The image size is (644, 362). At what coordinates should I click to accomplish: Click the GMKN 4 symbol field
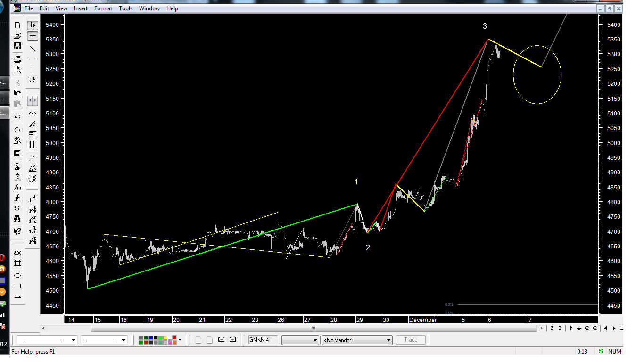(x=263, y=340)
